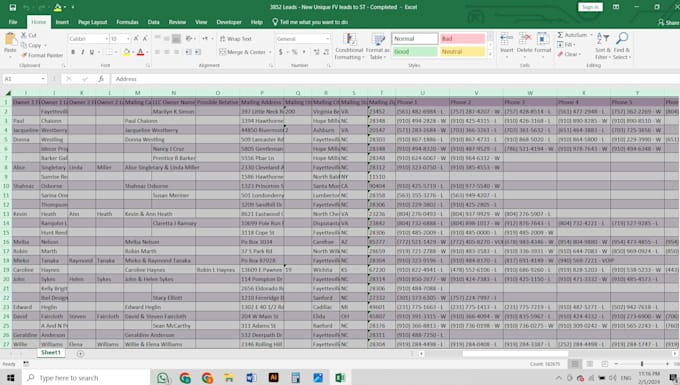Open the Sort & Filter tool

[x=602, y=46]
